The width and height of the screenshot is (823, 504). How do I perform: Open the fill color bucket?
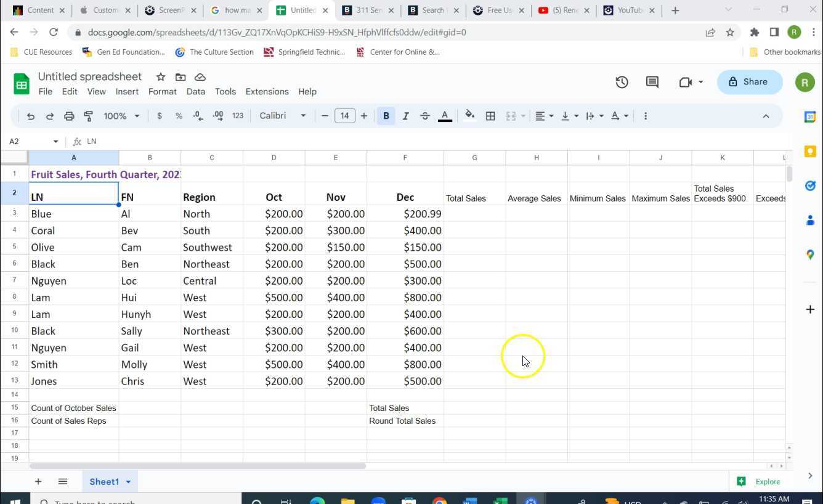469,116
